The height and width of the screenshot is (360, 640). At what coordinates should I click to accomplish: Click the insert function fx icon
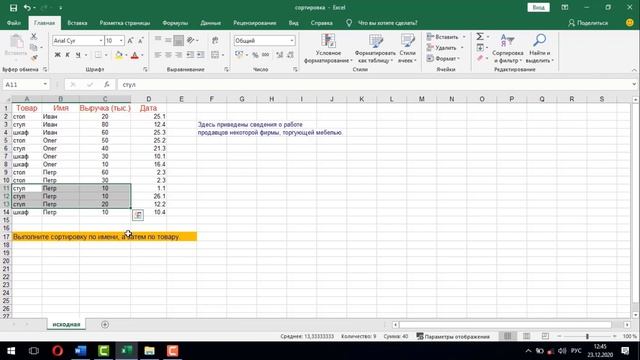(107, 84)
